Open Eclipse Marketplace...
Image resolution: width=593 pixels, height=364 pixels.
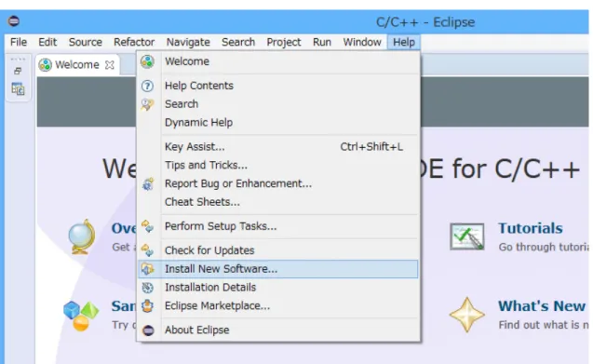pyautogui.click(x=279, y=305)
